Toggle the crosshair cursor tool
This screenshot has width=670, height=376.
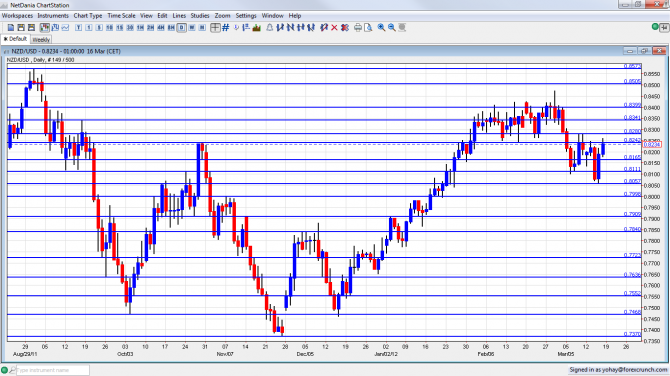[x=215, y=27]
